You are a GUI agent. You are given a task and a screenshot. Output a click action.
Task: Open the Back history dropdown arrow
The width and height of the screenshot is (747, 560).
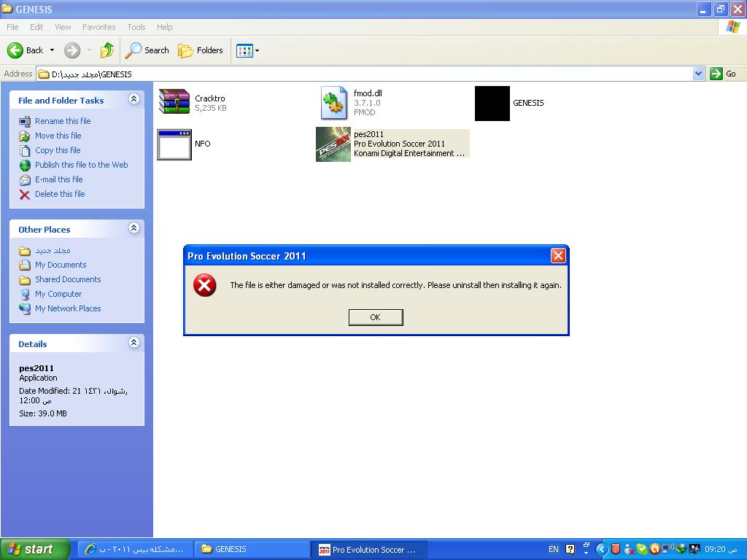coord(52,50)
